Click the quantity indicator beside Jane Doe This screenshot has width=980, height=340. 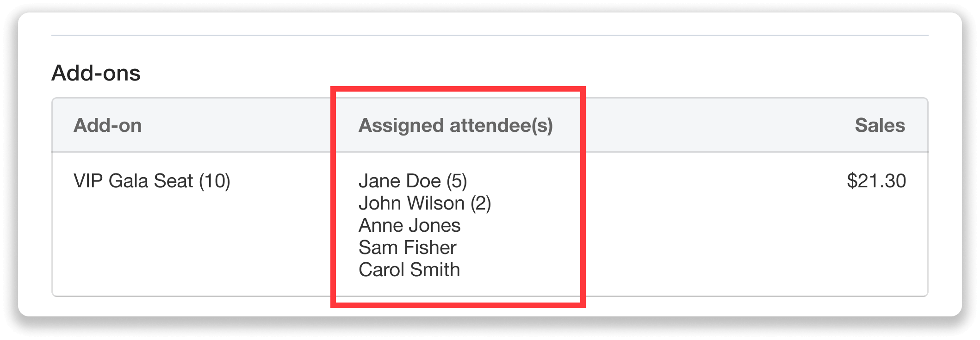(456, 182)
